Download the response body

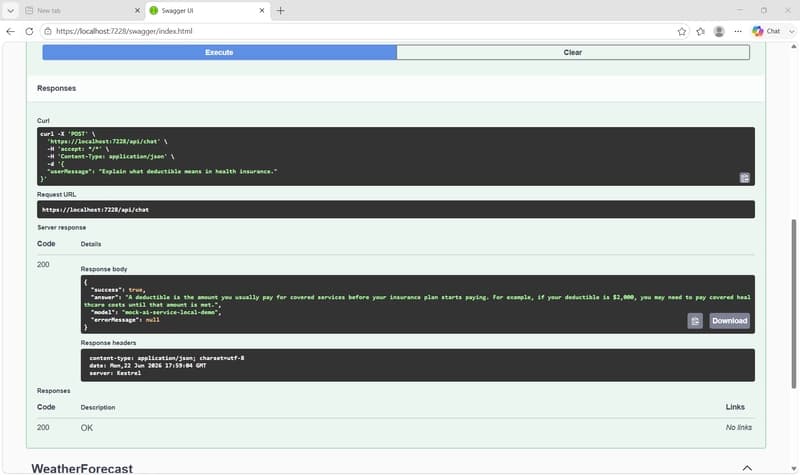point(730,321)
